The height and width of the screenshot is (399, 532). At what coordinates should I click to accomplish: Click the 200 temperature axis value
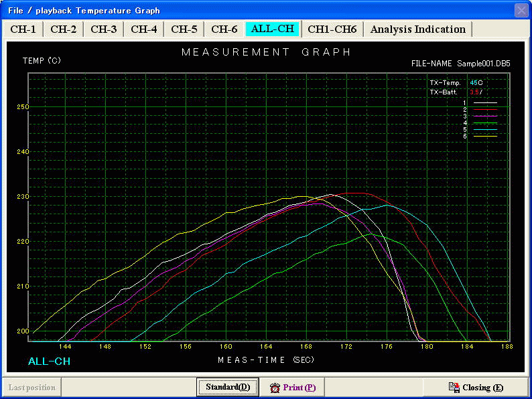click(x=23, y=331)
